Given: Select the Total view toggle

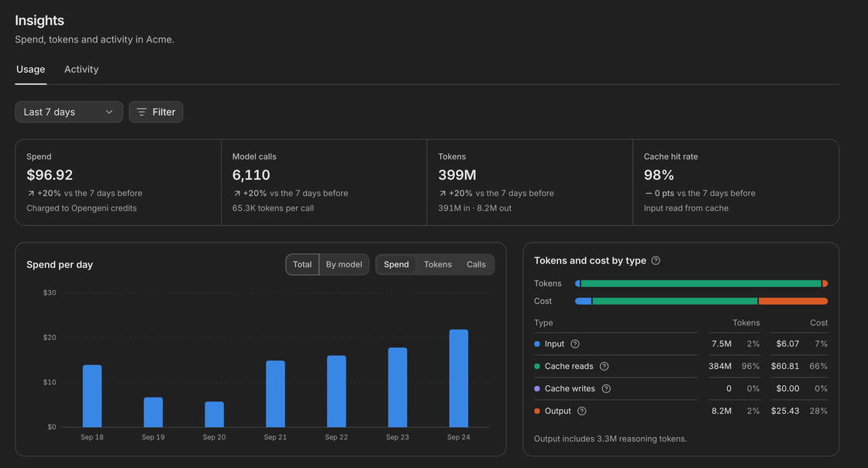Looking at the screenshot, I should [302, 264].
